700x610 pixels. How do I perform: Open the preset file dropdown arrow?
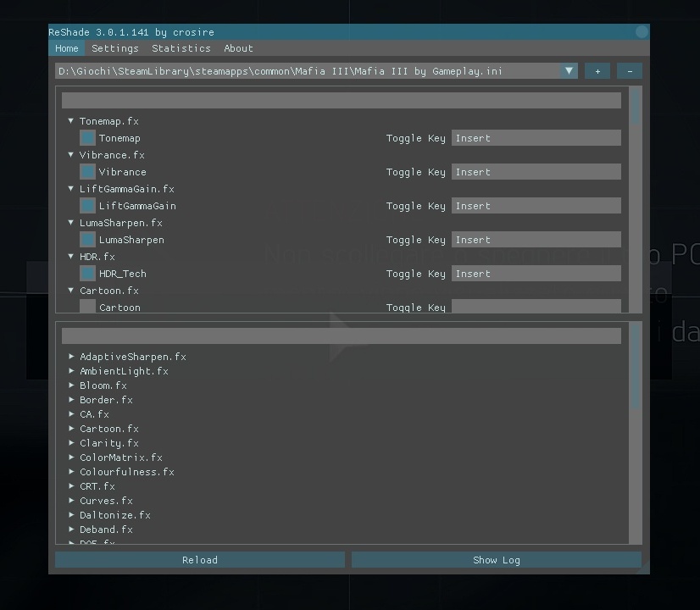[569, 71]
